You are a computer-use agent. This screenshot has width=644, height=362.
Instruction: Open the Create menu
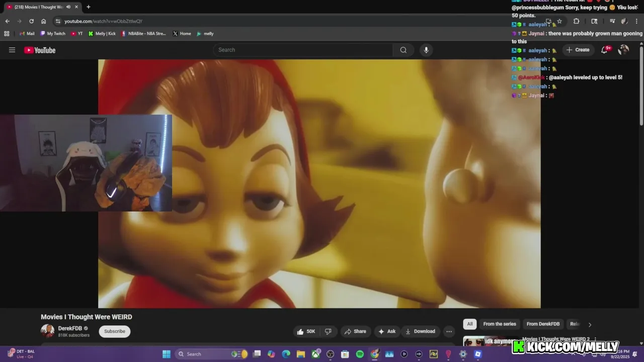click(x=578, y=50)
